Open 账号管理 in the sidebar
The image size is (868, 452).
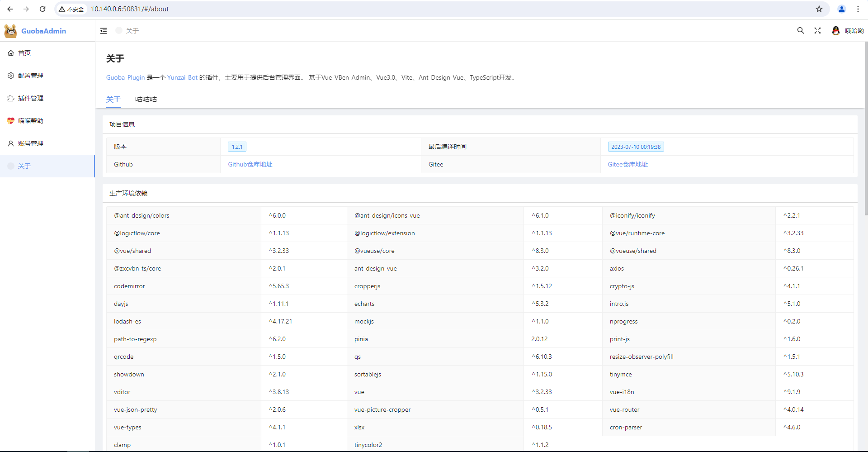tap(31, 143)
